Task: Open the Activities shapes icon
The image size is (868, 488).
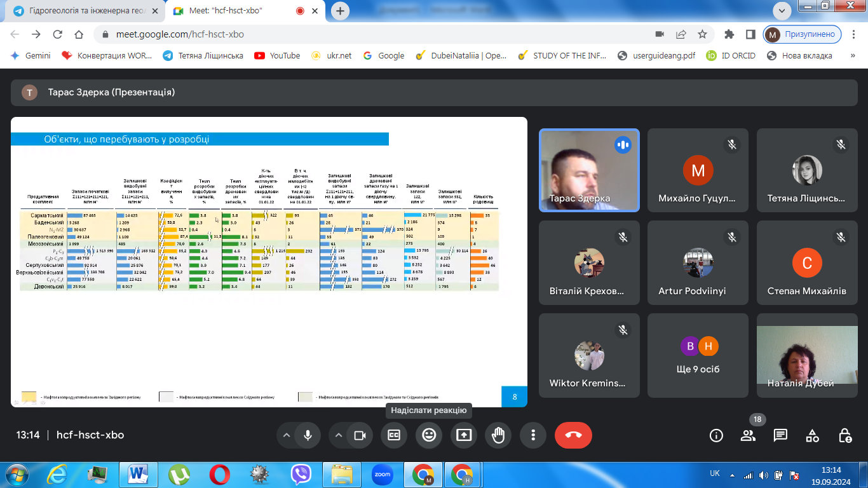Action: (x=812, y=435)
